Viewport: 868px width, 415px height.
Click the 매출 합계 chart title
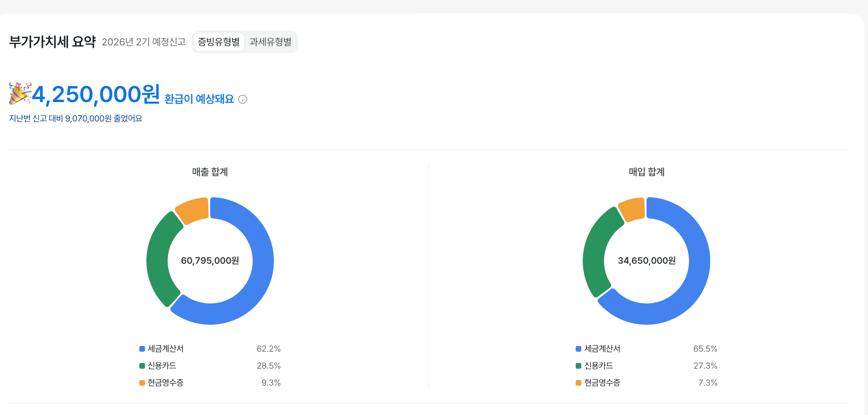[210, 172]
